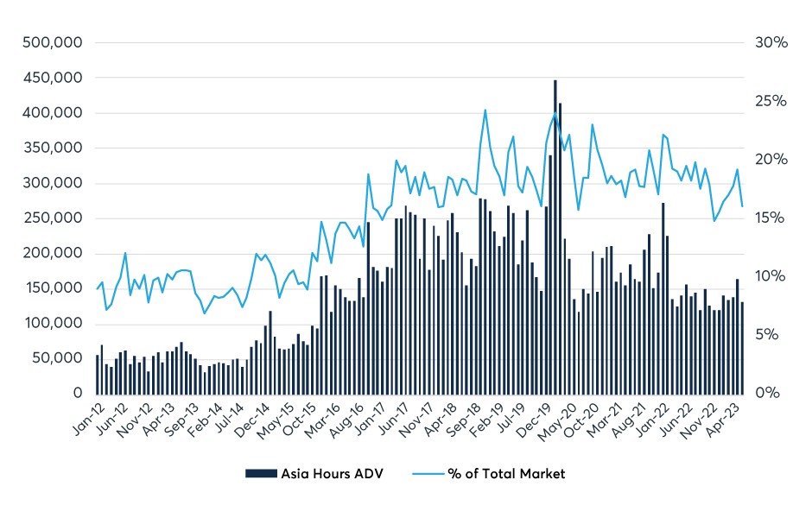
Task: Click the tallest bar in the chart
Action: 555,233
